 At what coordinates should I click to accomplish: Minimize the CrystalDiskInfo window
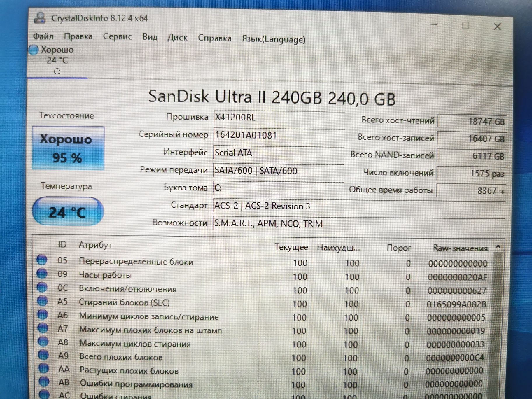[434, 24]
